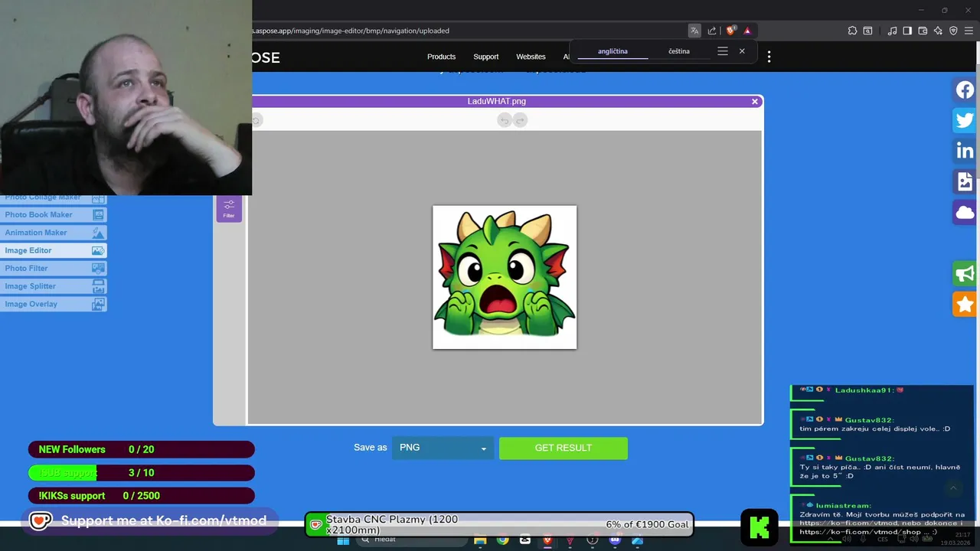Open the browser extensions puzzle icon
Image resolution: width=980 pixels, height=551 pixels.
click(852, 31)
